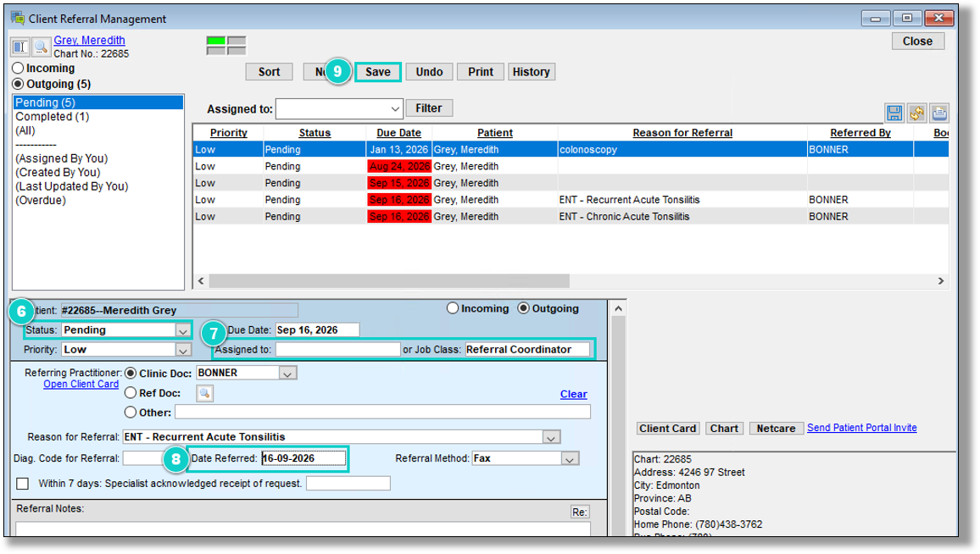Screen dimensions: 980x554
Task: Click the green grid layout icon
Action: (x=226, y=46)
